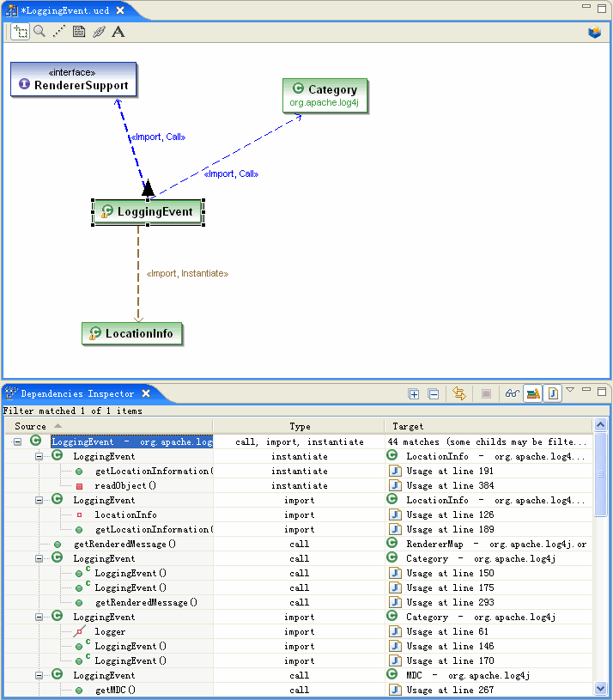Expand all rows in Dependencies Inspector
This screenshot has width=613, height=700.
[x=414, y=393]
